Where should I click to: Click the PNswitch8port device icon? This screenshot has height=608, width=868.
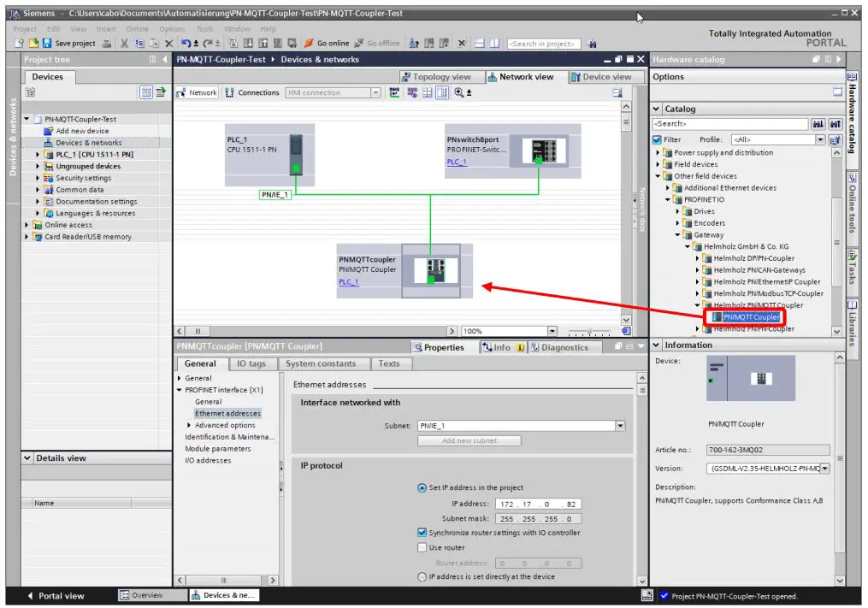(x=543, y=150)
